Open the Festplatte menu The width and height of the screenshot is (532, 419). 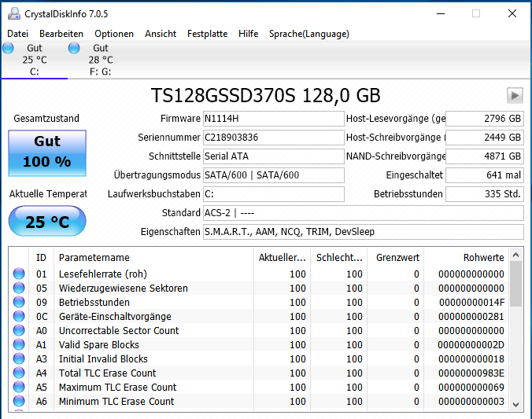tap(207, 34)
